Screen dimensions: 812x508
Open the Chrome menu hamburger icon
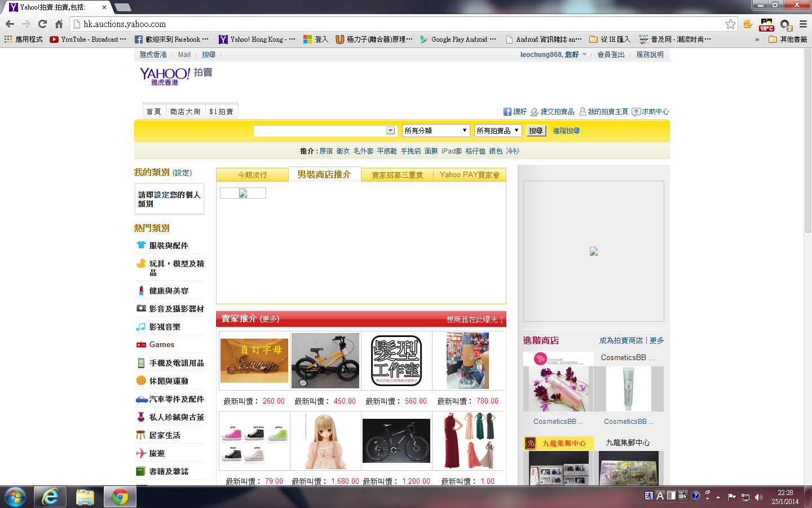point(803,24)
